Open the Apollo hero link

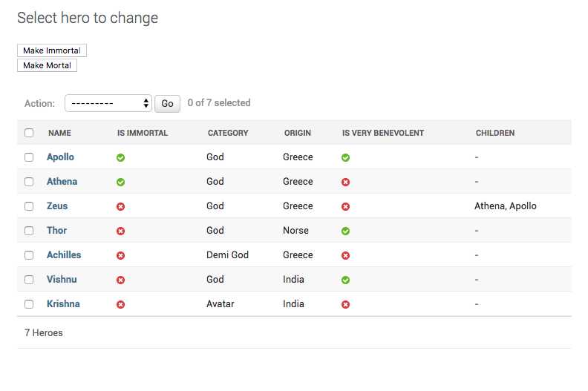pos(60,157)
